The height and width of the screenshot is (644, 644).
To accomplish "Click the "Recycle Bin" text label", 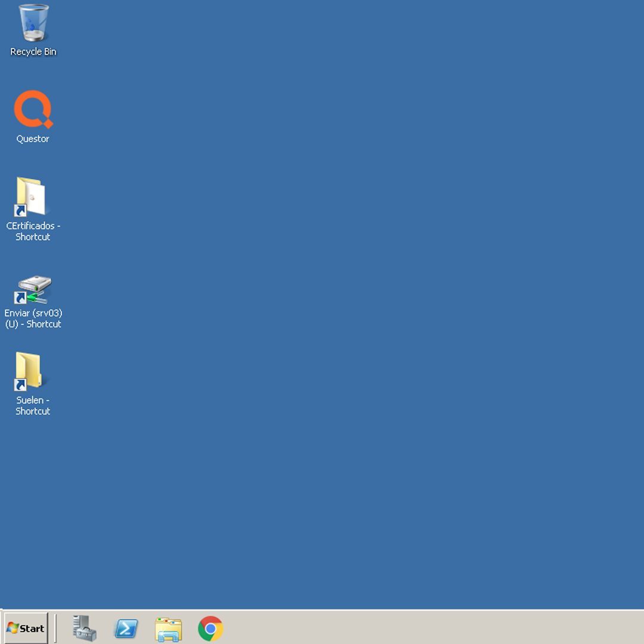I will [x=33, y=52].
